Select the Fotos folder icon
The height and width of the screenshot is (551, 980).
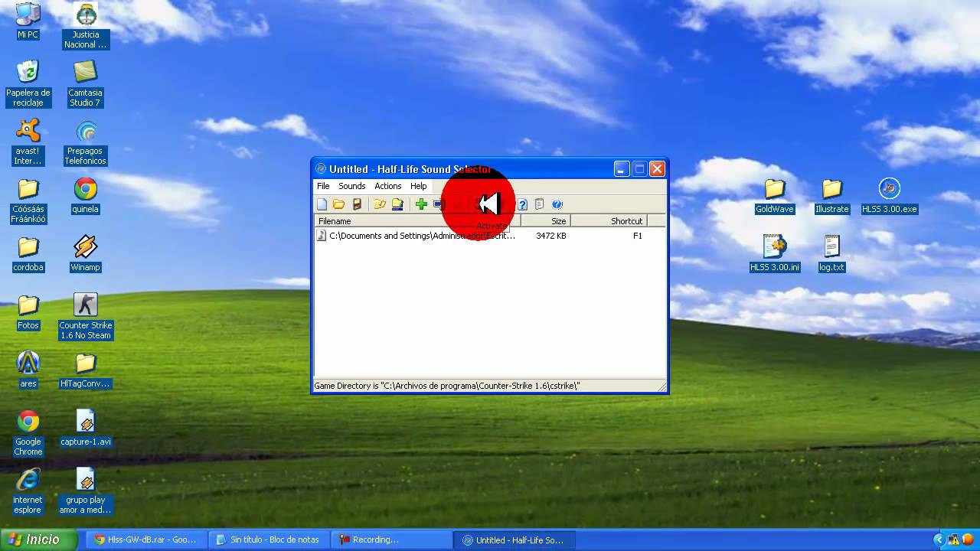tap(28, 312)
